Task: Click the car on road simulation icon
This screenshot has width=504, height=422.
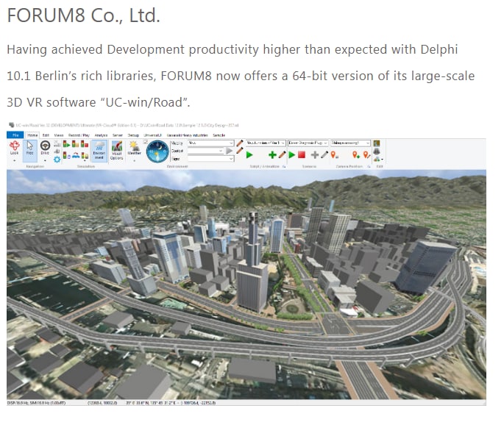Action: [76, 156]
